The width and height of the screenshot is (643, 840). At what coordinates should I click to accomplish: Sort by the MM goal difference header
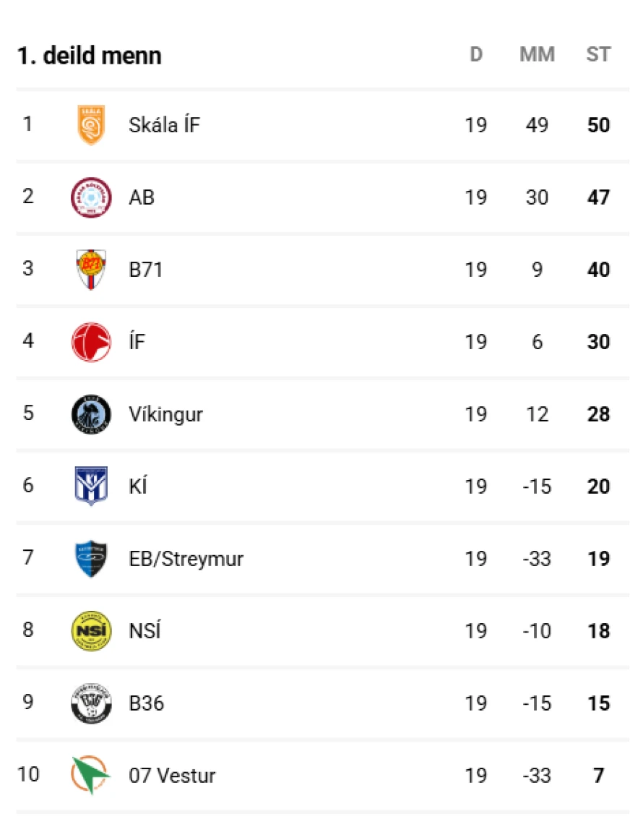tap(537, 54)
